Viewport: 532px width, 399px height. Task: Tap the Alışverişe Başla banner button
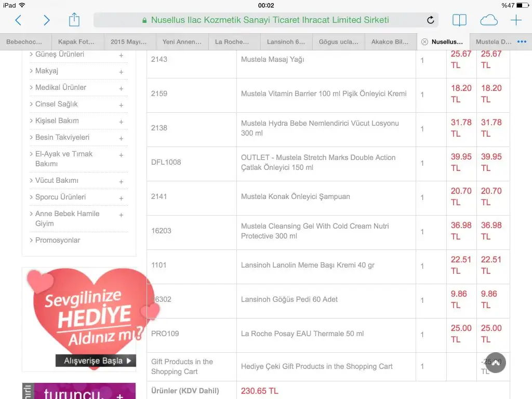[x=96, y=361]
